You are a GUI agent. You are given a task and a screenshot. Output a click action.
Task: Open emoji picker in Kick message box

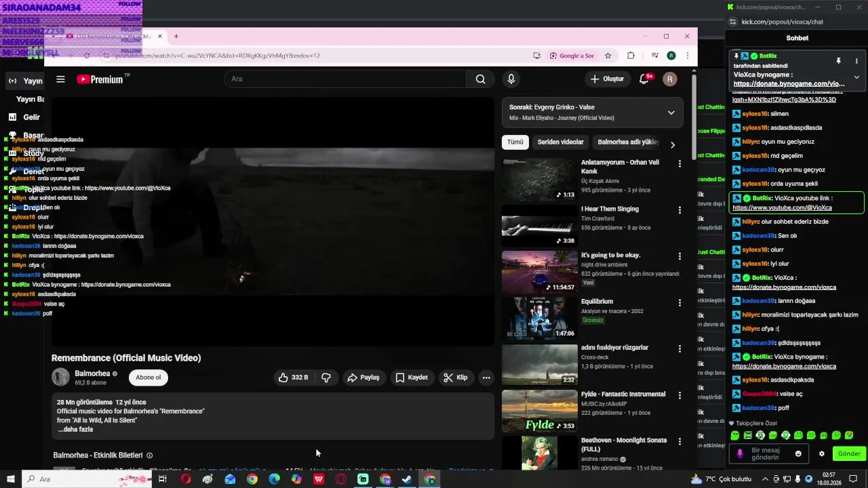pyautogui.click(x=798, y=454)
